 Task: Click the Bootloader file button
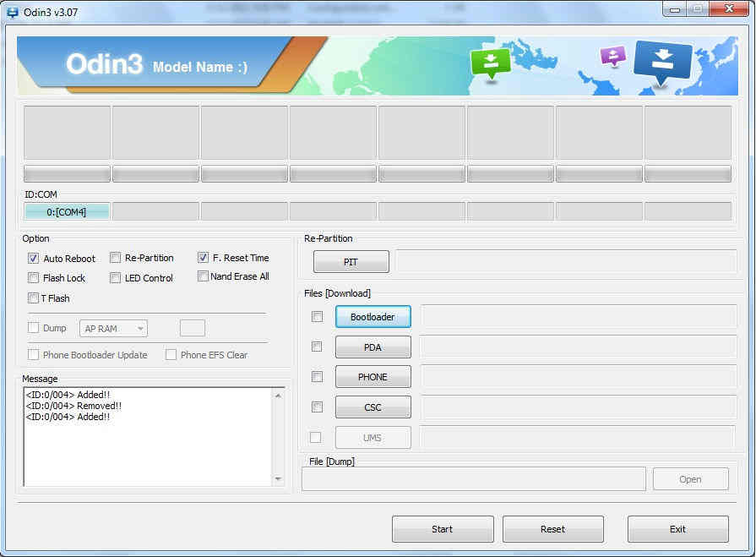click(x=373, y=317)
